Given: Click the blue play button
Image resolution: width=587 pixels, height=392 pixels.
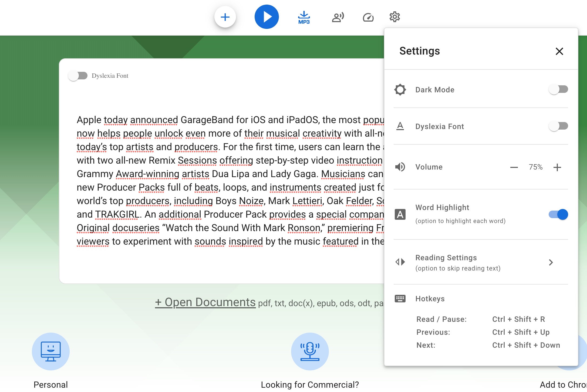Looking at the screenshot, I should point(266,17).
